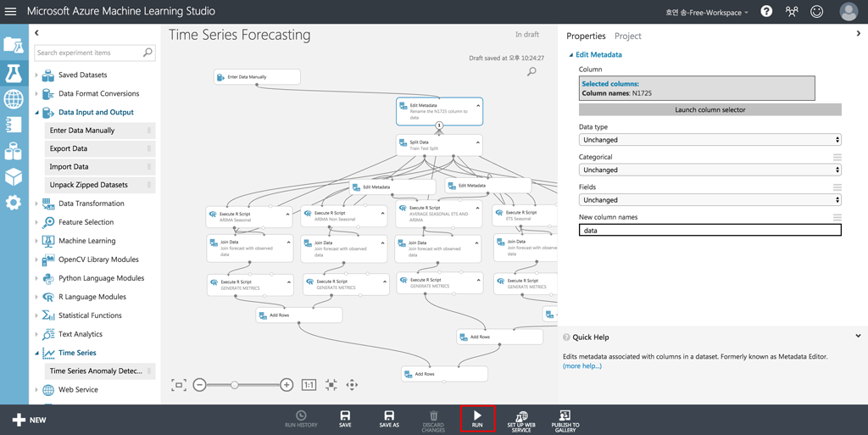Select the Split Data canvas module

click(x=439, y=145)
